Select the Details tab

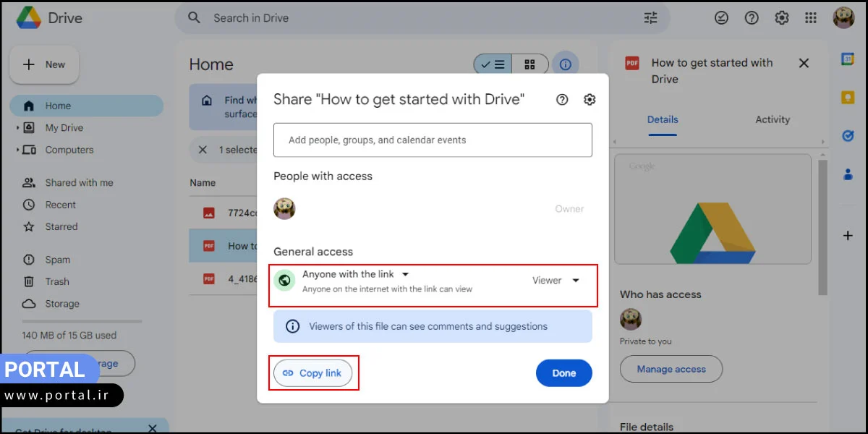(x=663, y=119)
